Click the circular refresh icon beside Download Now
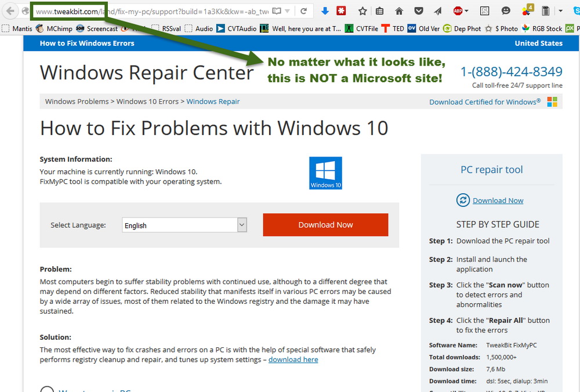 pyautogui.click(x=463, y=200)
